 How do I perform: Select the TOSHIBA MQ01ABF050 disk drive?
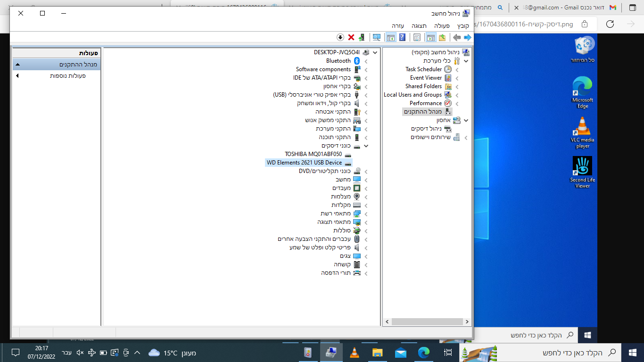(x=313, y=154)
